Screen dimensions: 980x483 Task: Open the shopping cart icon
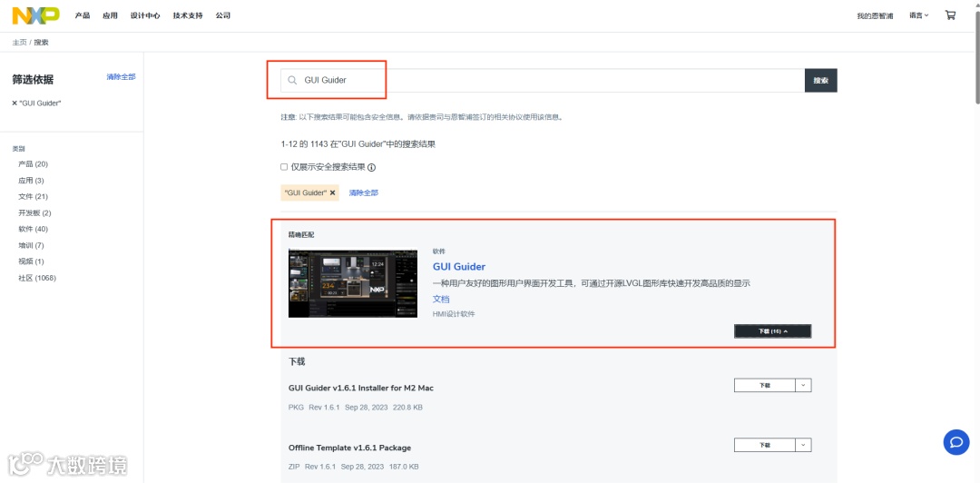coord(950,15)
